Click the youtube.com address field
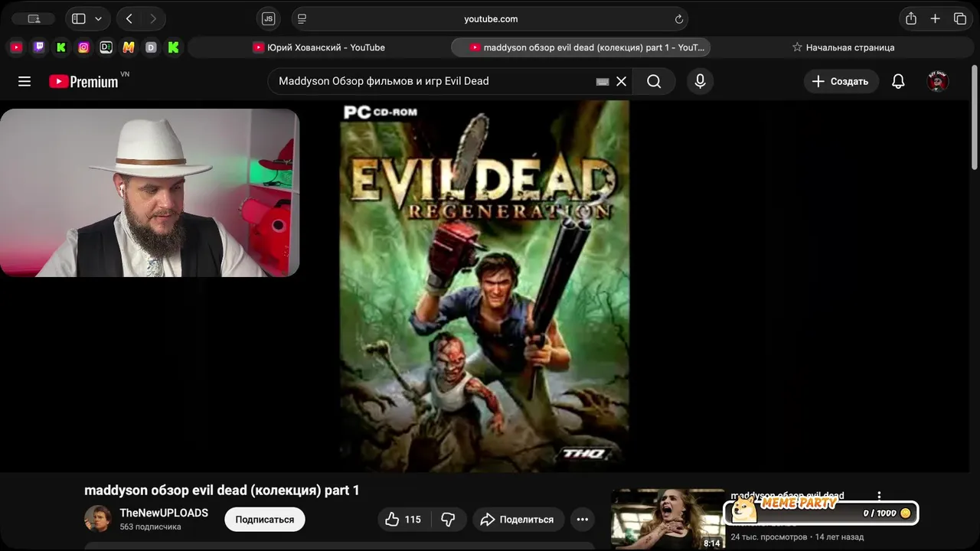The height and width of the screenshot is (551, 980). coord(490,19)
